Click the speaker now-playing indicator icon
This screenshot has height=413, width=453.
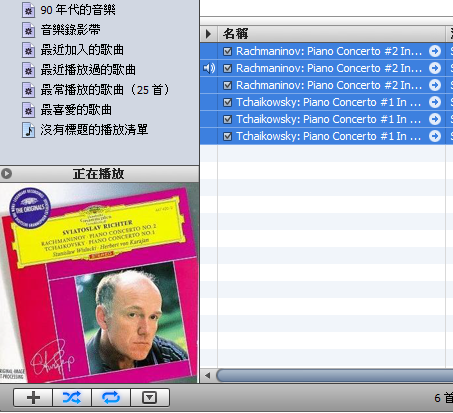pos(209,68)
